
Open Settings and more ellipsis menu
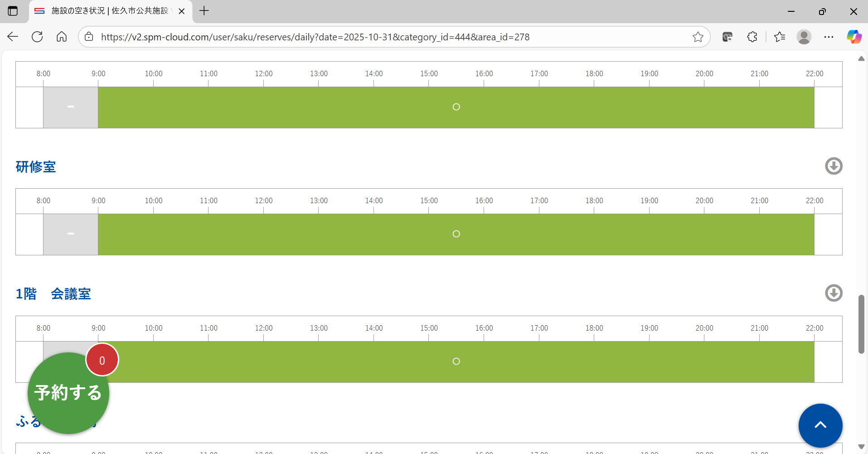pos(829,37)
